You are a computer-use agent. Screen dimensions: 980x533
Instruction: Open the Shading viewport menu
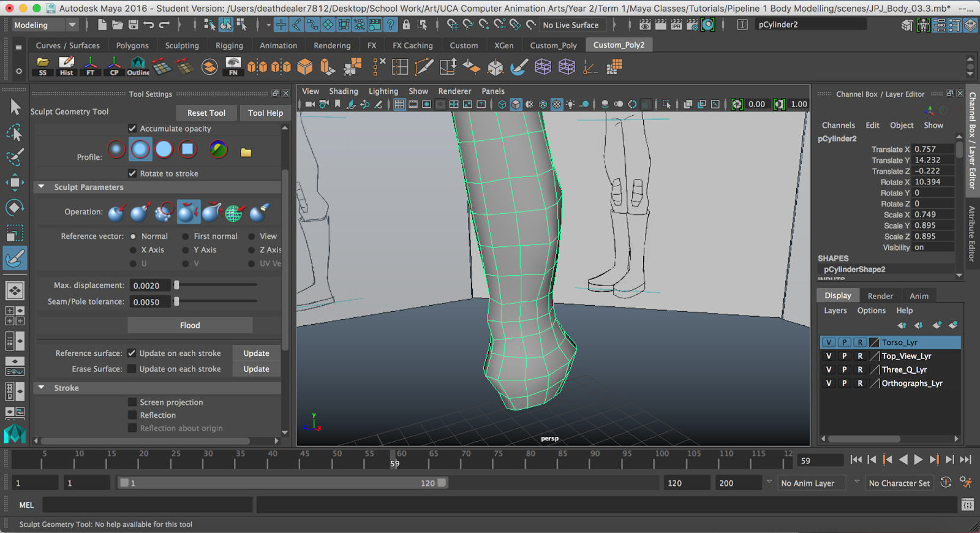coord(343,91)
